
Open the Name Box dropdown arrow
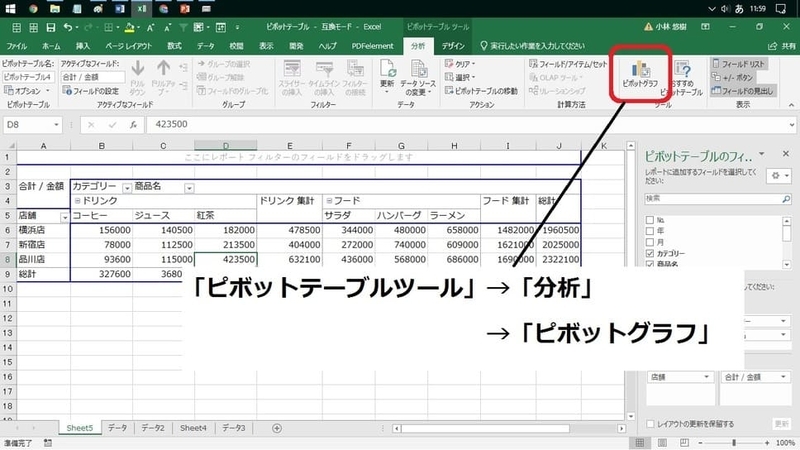(56, 124)
